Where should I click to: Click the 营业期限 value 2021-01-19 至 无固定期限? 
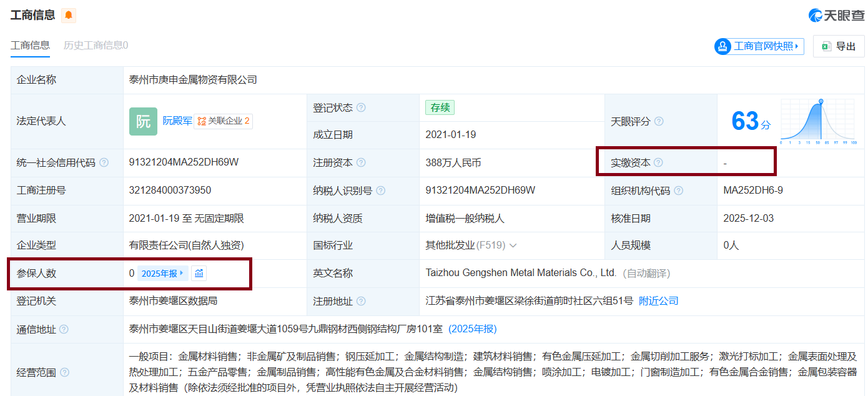tap(186, 218)
